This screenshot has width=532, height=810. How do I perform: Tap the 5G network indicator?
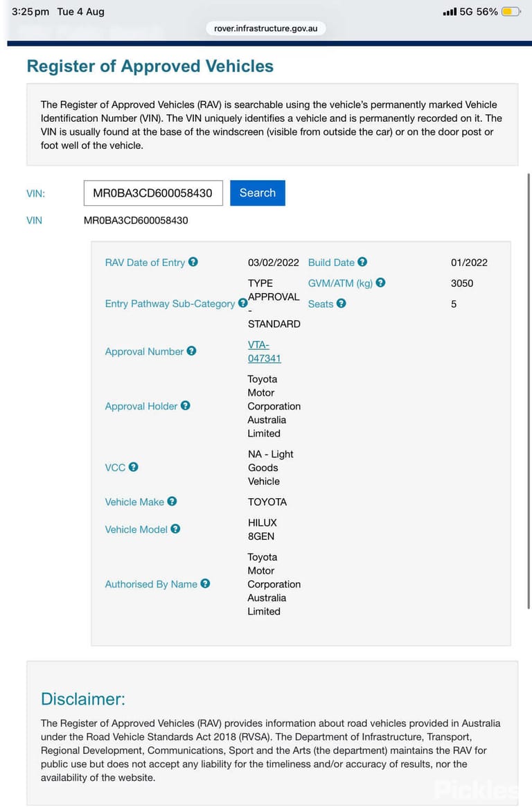[x=466, y=11]
